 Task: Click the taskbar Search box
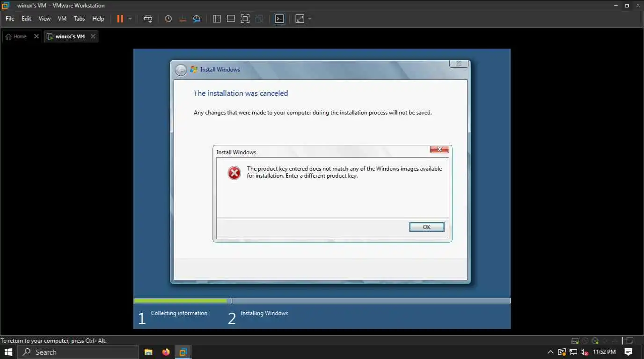coord(78,352)
